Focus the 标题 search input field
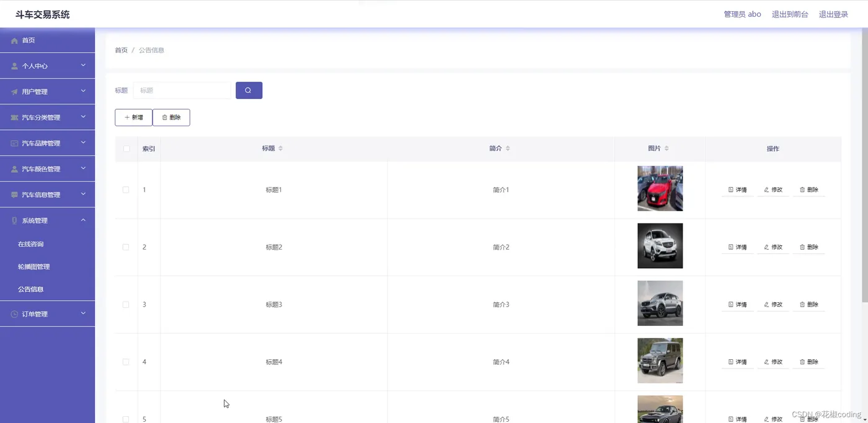The height and width of the screenshot is (423, 868). click(x=182, y=90)
